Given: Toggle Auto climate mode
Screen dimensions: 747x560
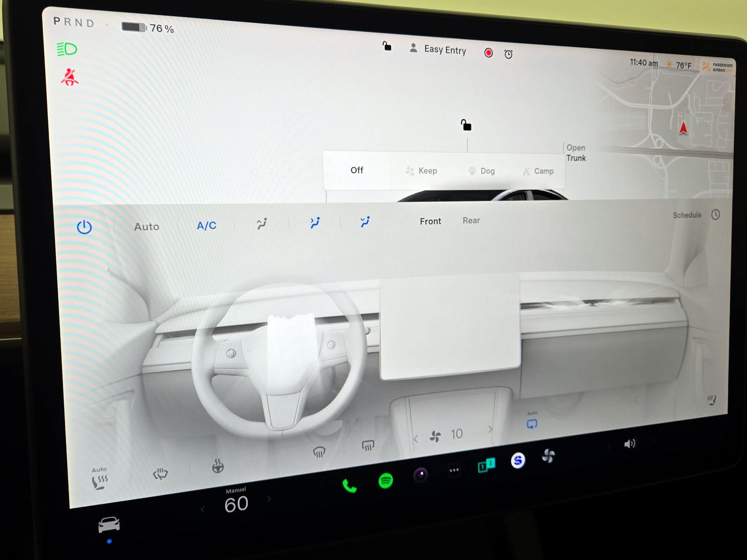Looking at the screenshot, I should (x=147, y=227).
